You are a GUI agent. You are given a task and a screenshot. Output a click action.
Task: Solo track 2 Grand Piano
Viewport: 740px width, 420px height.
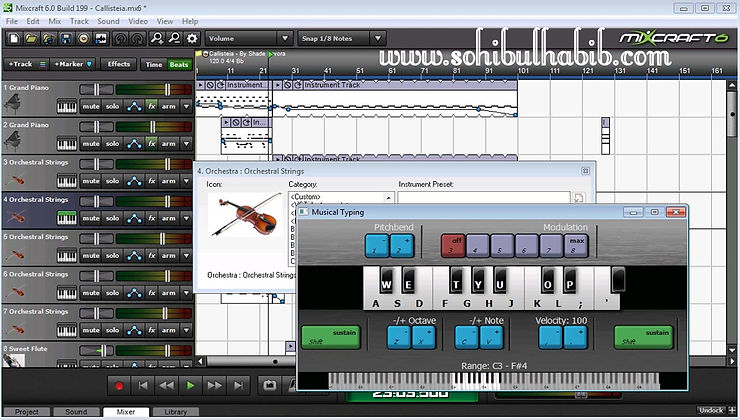(x=112, y=143)
